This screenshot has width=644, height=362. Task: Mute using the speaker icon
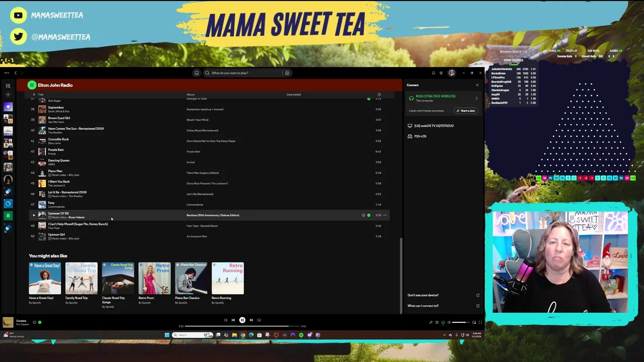(x=449, y=322)
